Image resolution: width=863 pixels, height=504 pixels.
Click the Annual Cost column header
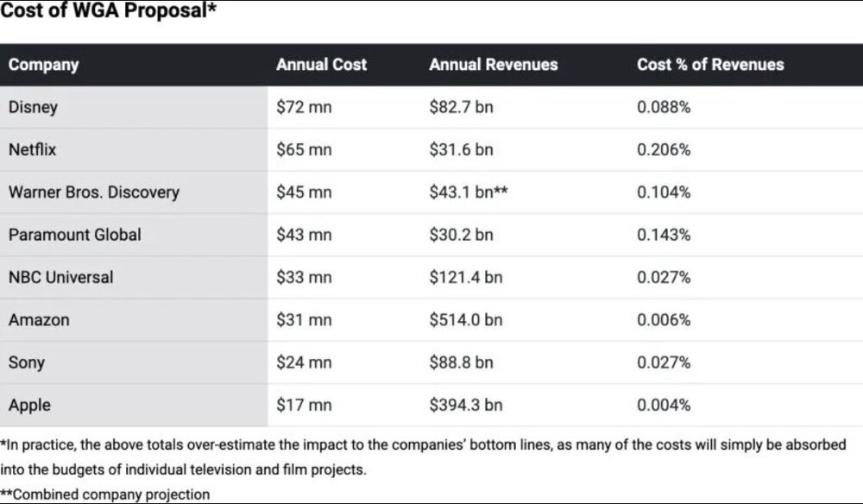[321, 65]
